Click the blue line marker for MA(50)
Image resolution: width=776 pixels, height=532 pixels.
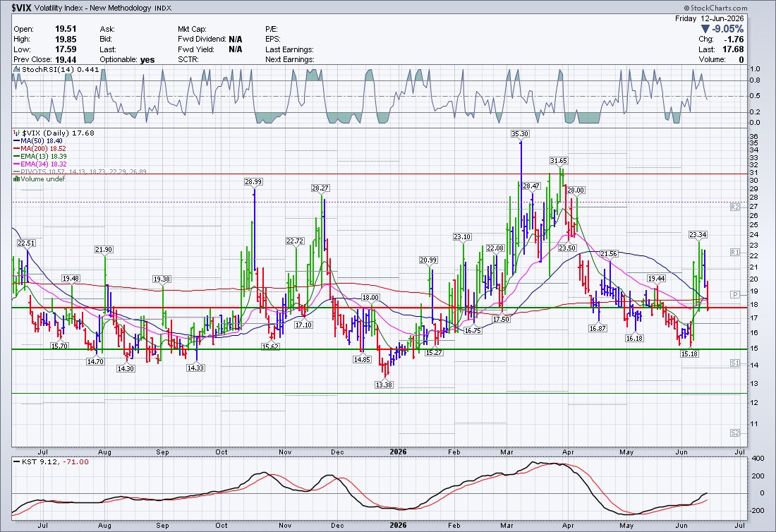point(17,141)
